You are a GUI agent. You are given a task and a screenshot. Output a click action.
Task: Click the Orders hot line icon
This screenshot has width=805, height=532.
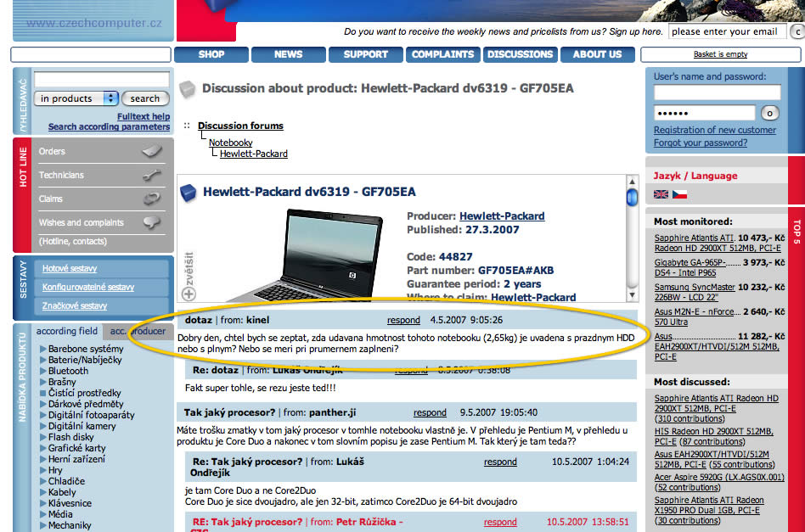[151, 152]
